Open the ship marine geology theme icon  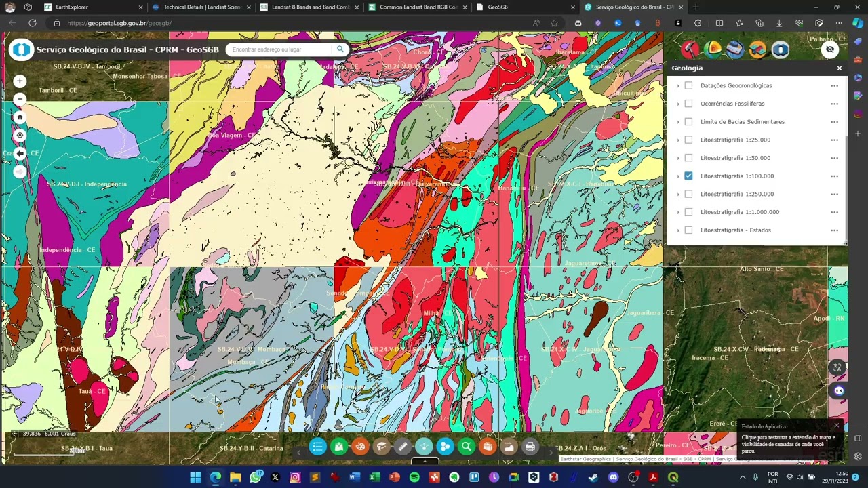pos(735,49)
